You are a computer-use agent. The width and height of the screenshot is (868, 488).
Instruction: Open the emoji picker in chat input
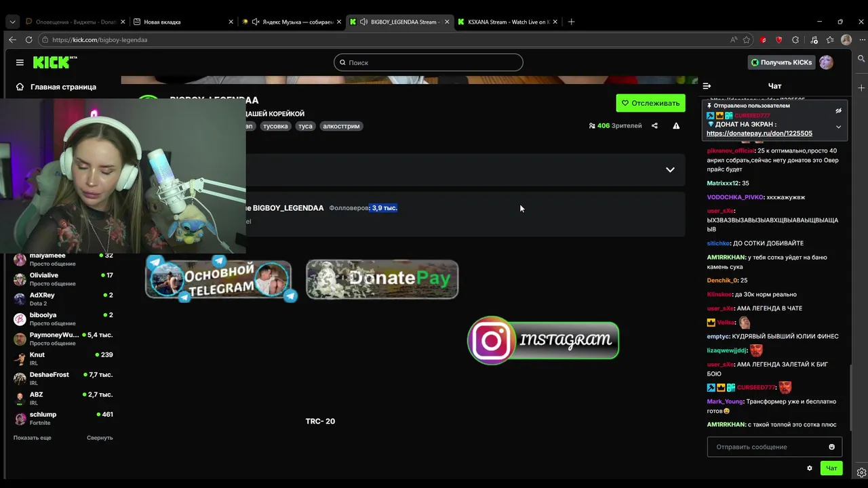[x=831, y=447]
